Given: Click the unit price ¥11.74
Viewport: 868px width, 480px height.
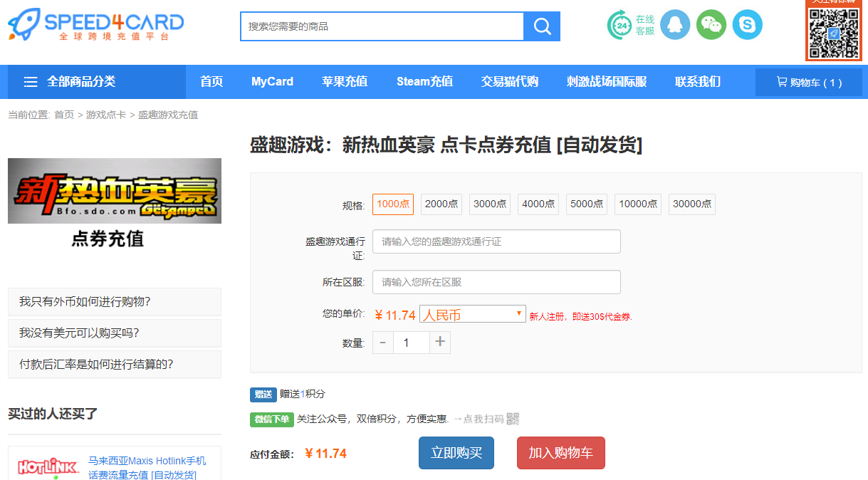Looking at the screenshot, I should point(395,315).
